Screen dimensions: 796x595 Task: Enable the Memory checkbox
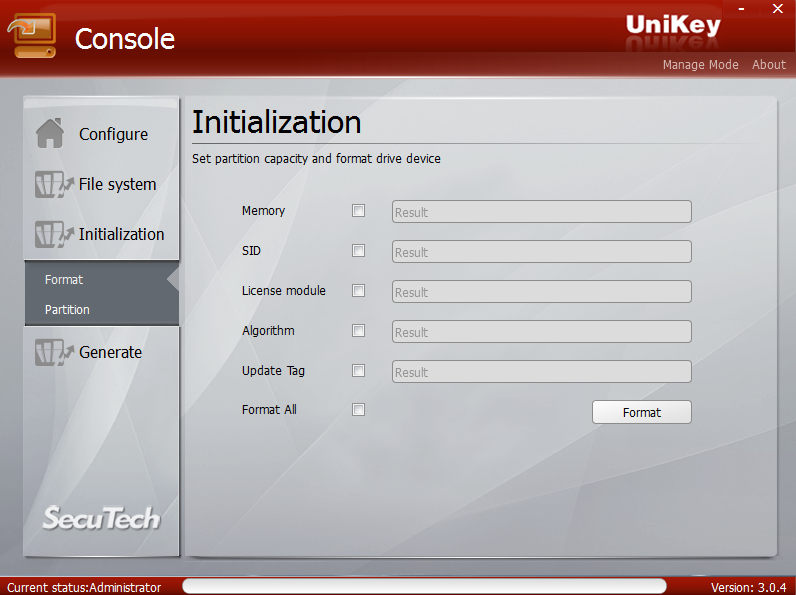click(x=358, y=211)
